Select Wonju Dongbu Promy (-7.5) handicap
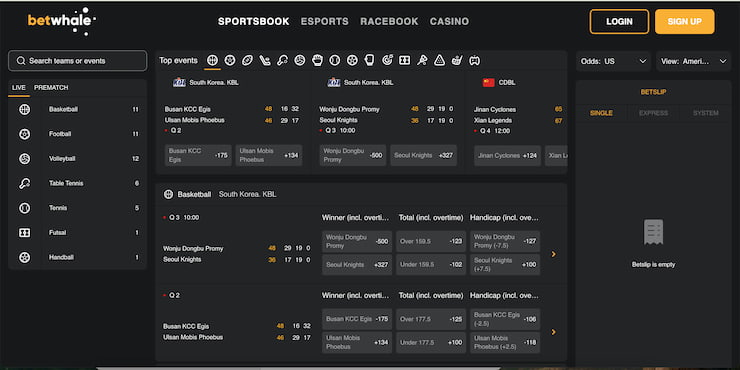The height and width of the screenshot is (370, 740). (x=505, y=241)
